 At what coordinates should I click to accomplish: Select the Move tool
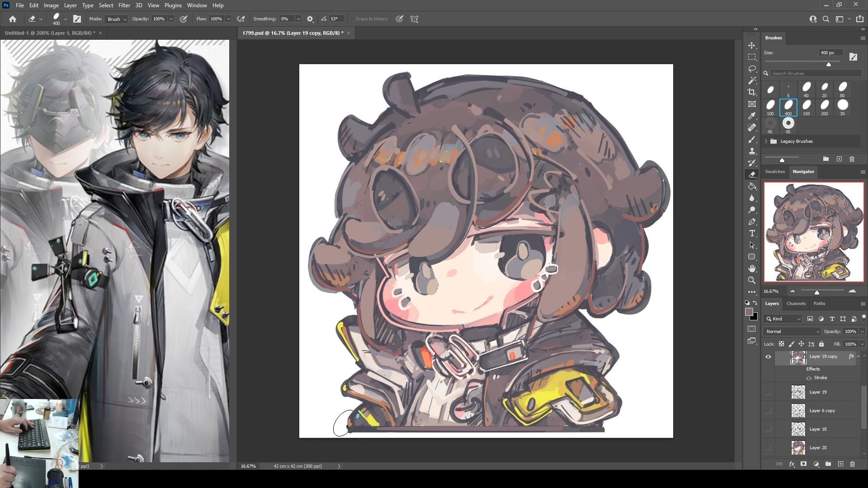pos(752,45)
